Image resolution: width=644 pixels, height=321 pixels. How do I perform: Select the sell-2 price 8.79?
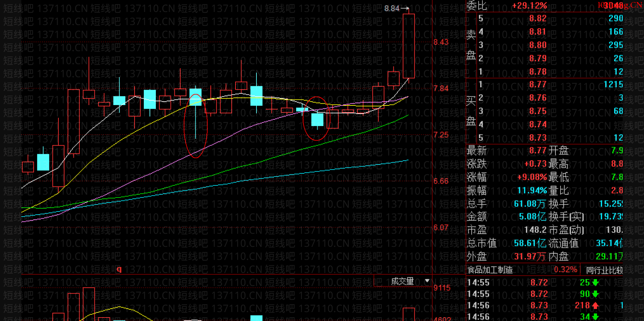tap(538, 58)
